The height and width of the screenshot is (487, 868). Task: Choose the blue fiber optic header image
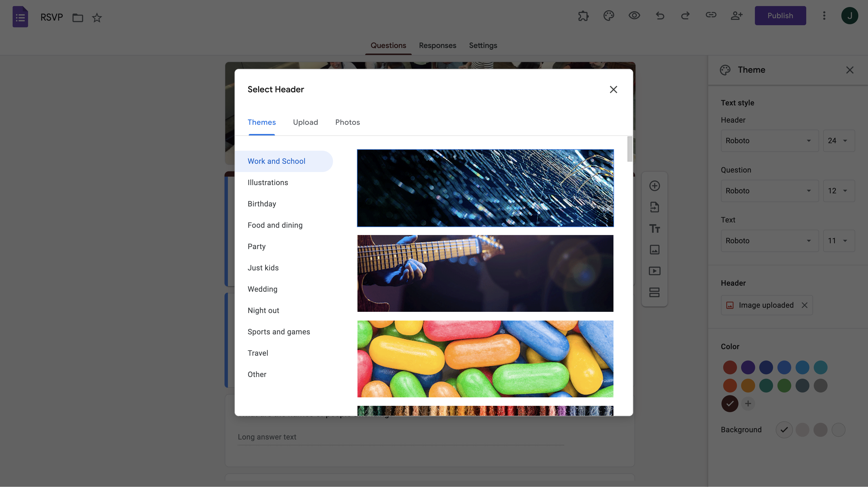click(485, 188)
